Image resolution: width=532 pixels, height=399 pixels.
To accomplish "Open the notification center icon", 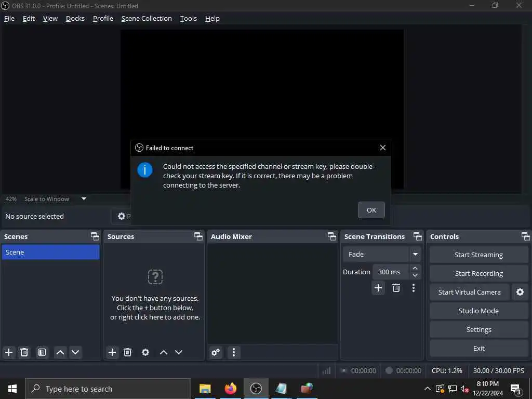I will (516, 389).
